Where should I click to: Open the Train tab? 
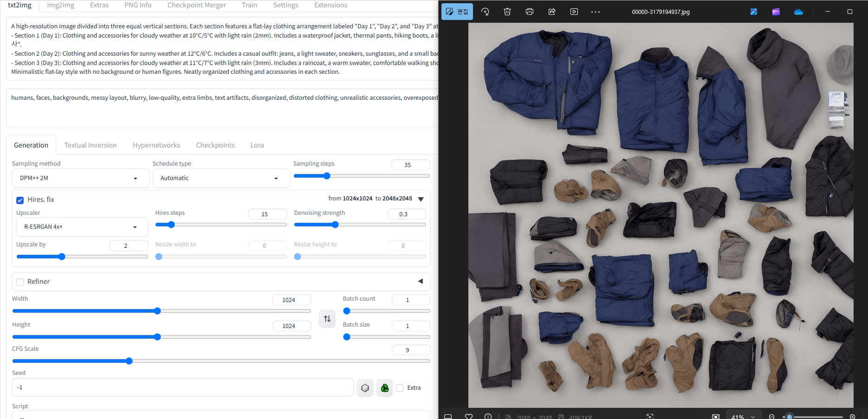(x=249, y=5)
